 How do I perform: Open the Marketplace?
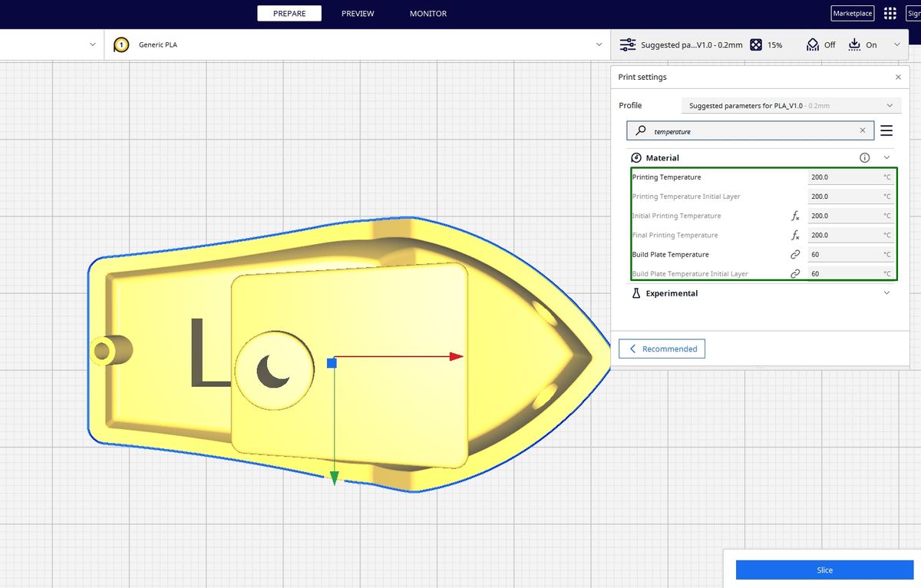tap(852, 13)
